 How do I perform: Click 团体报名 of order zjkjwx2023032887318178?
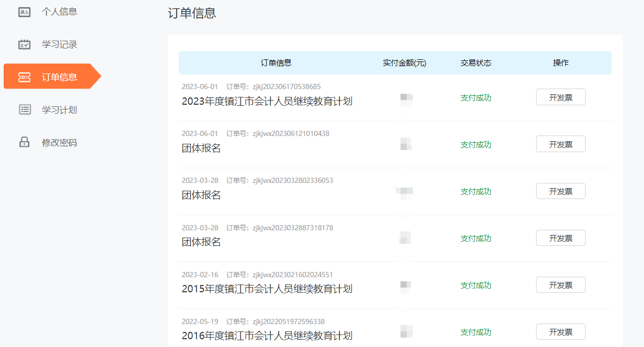201,242
